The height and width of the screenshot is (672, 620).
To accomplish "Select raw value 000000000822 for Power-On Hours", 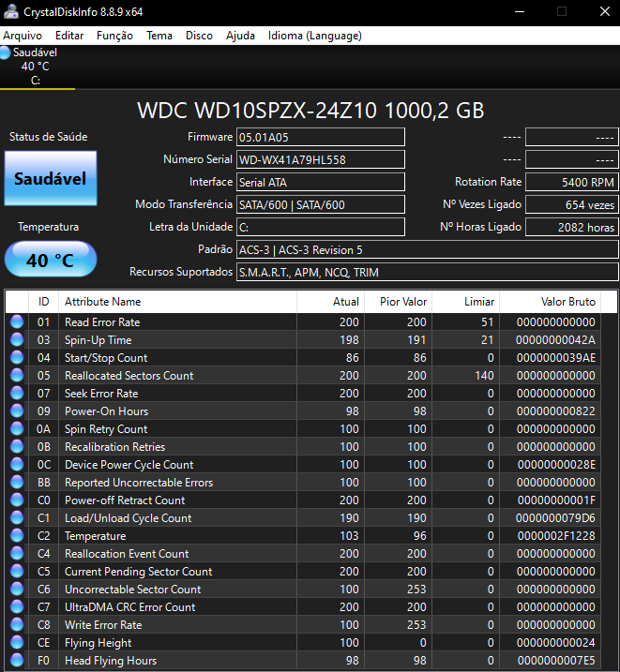I will (x=555, y=411).
